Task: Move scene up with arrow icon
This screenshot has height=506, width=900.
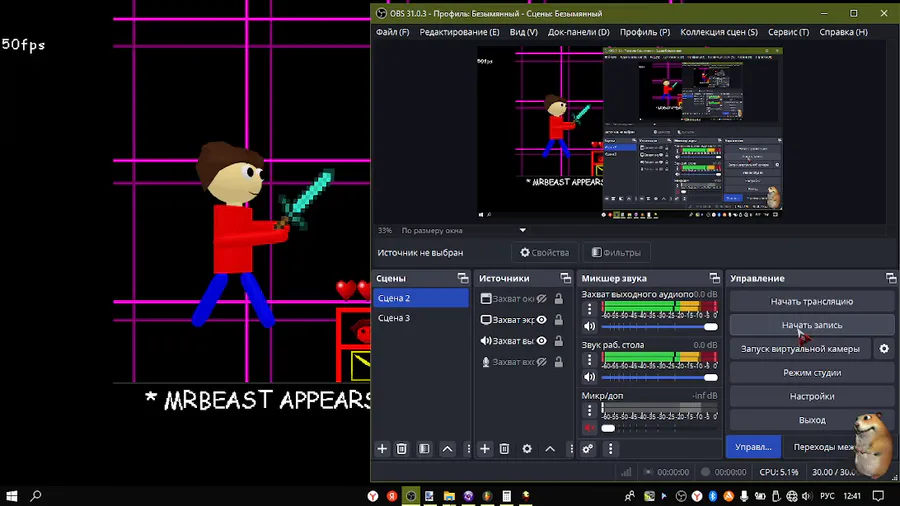Action: click(x=447, y=449)
